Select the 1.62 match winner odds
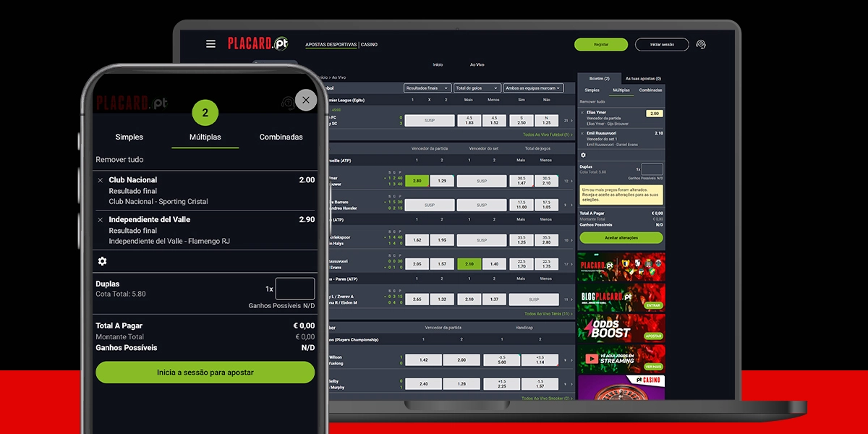Screen dimensions: 868x434 (x=417, y=239)
